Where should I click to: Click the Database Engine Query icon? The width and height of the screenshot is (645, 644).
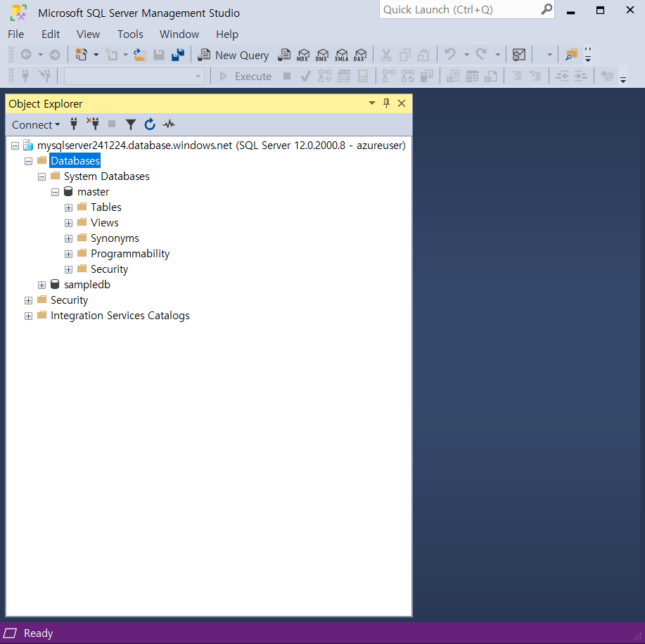(x=284, y=55)
